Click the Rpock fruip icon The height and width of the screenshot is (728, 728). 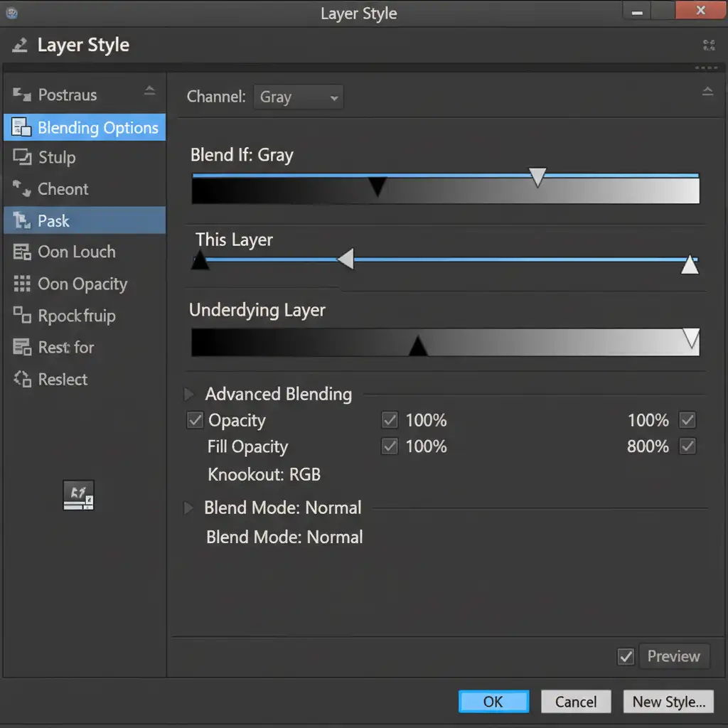(x=22, y=316)
